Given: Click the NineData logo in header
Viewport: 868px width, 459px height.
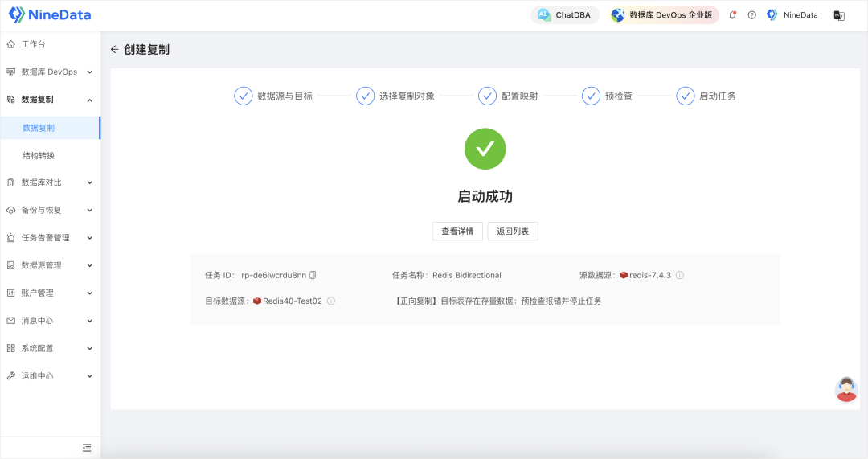Looking at the screenshot, I should pos(50,15).
